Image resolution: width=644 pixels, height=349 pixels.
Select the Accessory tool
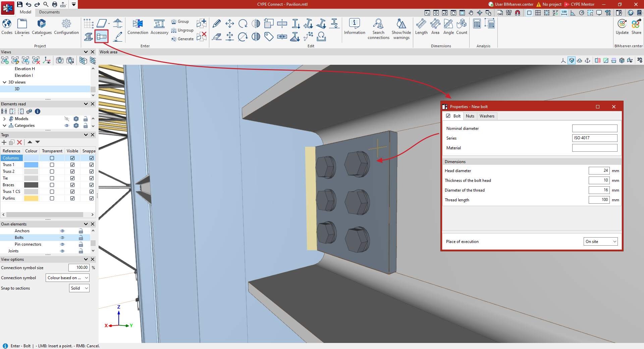(x=159, y=27)
